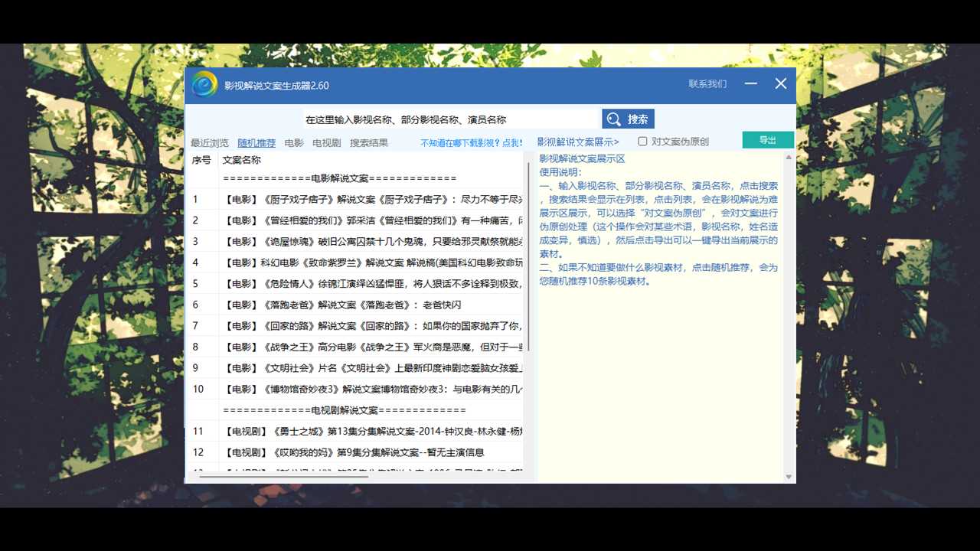This screenshot has width=980, height=551.
Task: Select the 《勇士之城》 TV series entry
Action: [372, 432]
